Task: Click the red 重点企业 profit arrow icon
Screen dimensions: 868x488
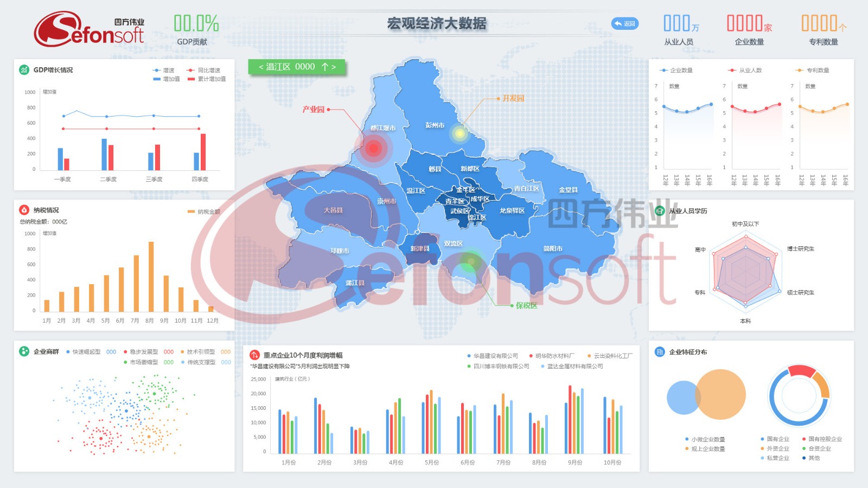Action: pyautogui.click(x=254, y=355)
